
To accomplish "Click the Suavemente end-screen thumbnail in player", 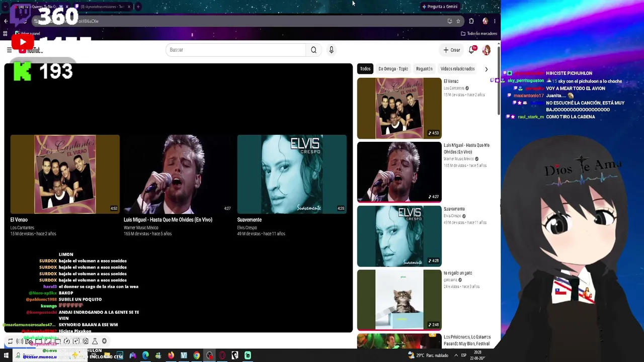I will [292, 174].
